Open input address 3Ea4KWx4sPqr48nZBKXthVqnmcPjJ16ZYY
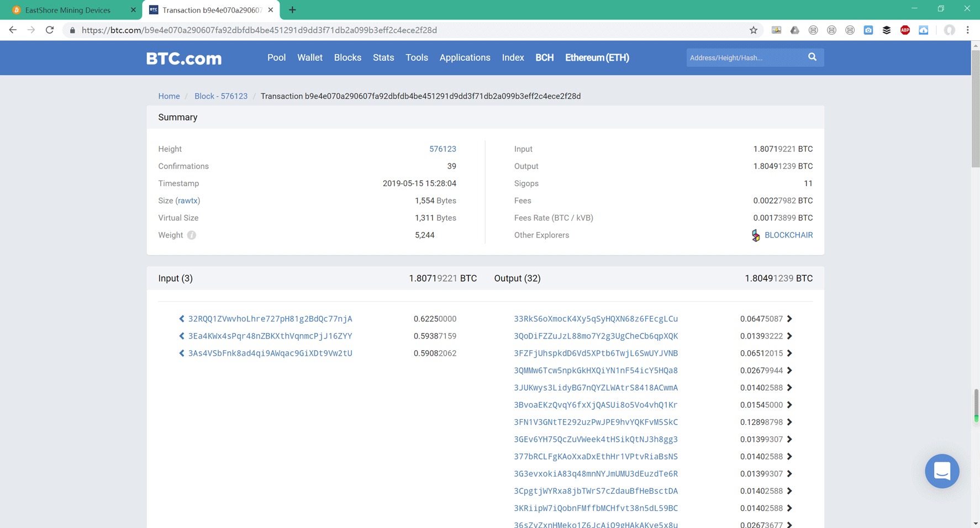 pyautogui.click(x=270, y=336)
